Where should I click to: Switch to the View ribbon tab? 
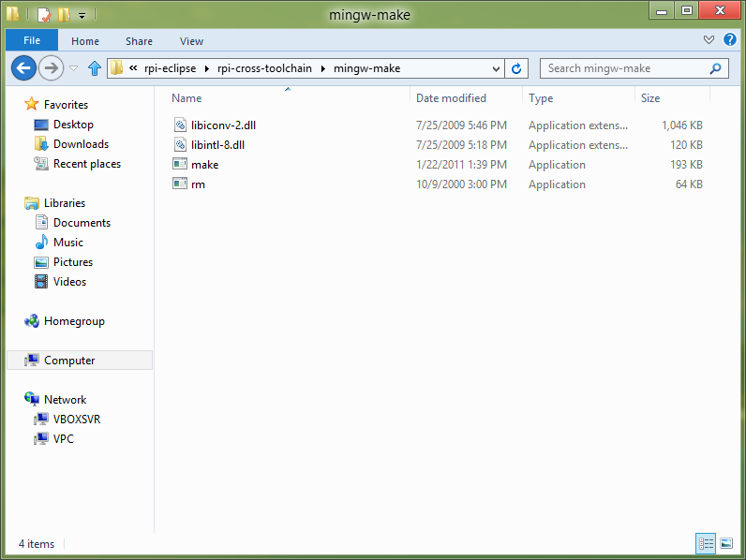tap(191, 41)
